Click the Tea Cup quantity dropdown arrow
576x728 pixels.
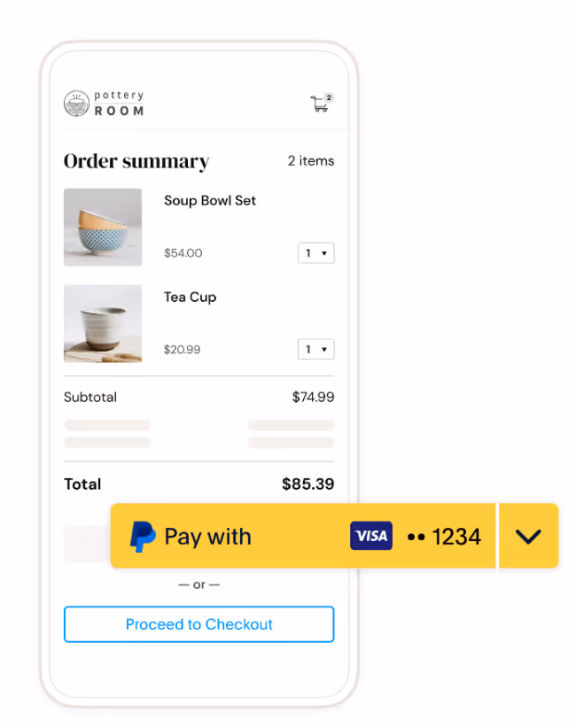pyautogui.click(x=324, y=349)
